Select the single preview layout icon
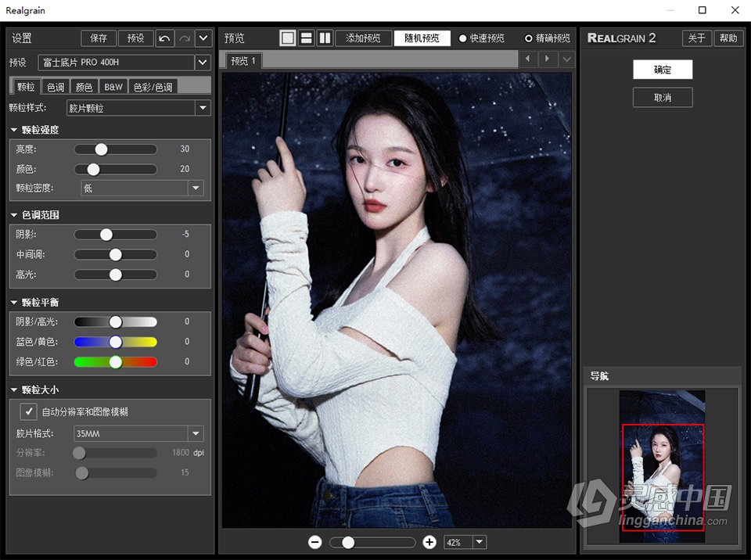 click(287, 37)
